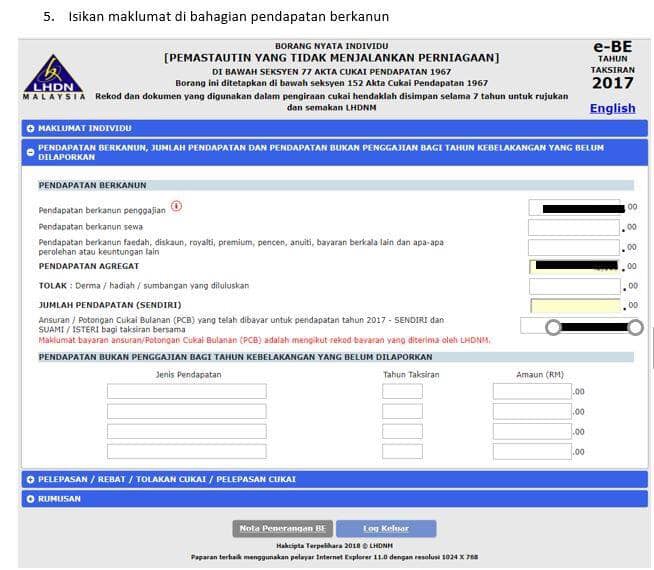This screenshot has height=570, width=654.
Task: Click second Amaun (RM) input box
Action: (532, 412)
